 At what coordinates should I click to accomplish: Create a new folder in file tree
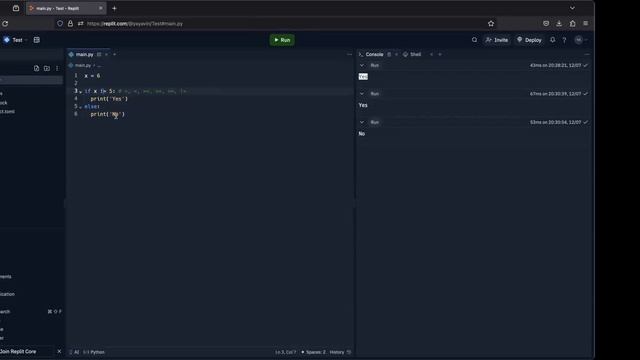47,68
